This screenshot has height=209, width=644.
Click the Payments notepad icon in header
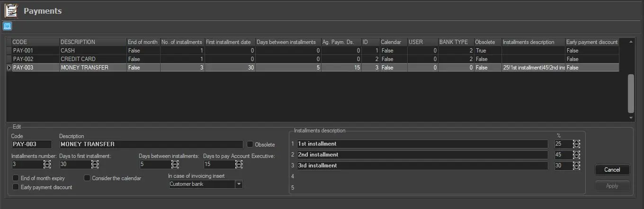point(11,10)
